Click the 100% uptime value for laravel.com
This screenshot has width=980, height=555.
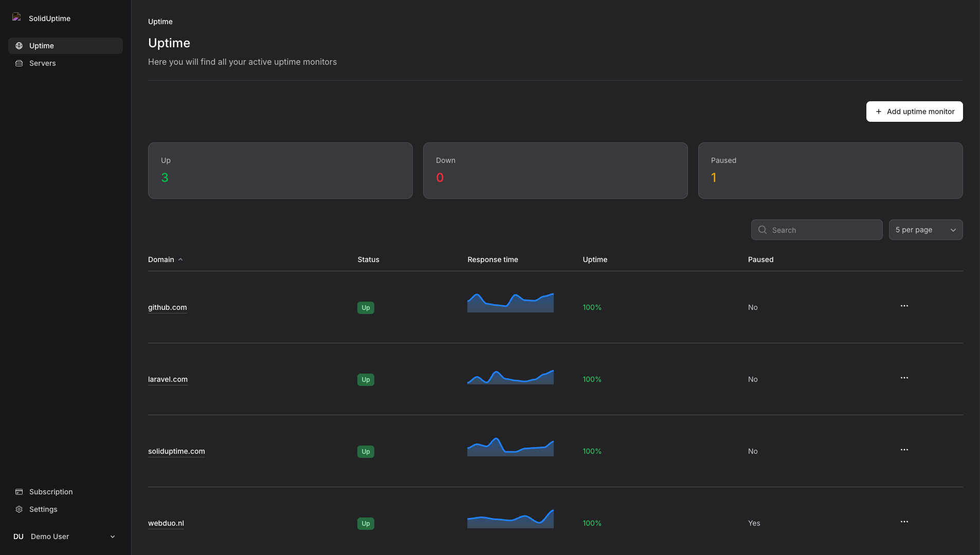(x=592, y=379)
